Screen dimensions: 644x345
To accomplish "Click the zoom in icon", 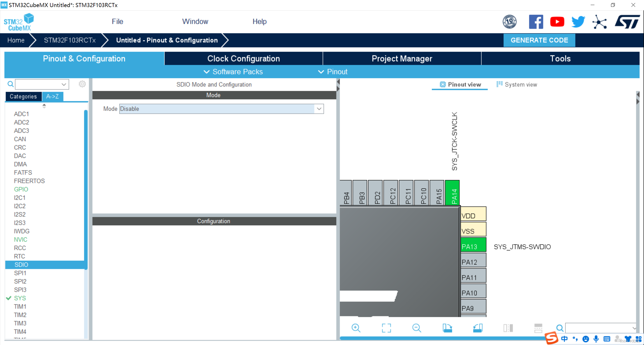I will point(356,328).
